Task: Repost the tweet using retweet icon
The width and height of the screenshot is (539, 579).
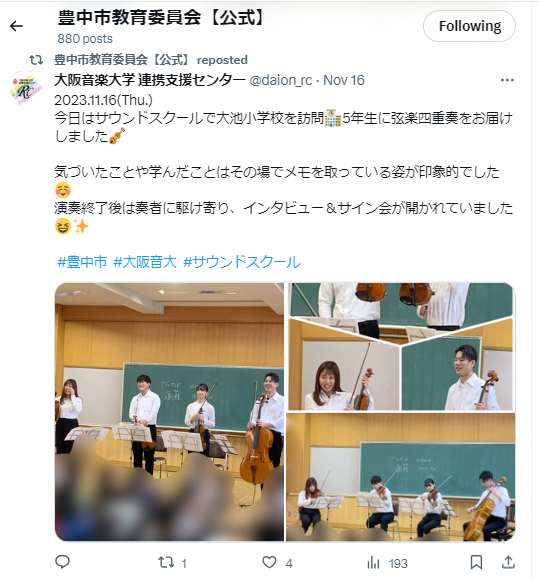Action: [x=166, y=562]
